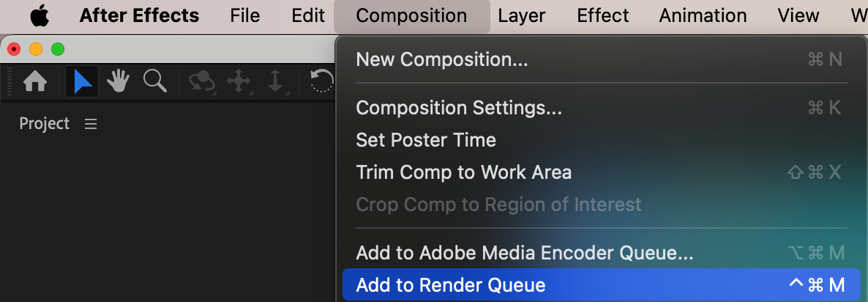868x302 pixels.
Task: Choose New Composition from the menu
Action: [441, 59]
